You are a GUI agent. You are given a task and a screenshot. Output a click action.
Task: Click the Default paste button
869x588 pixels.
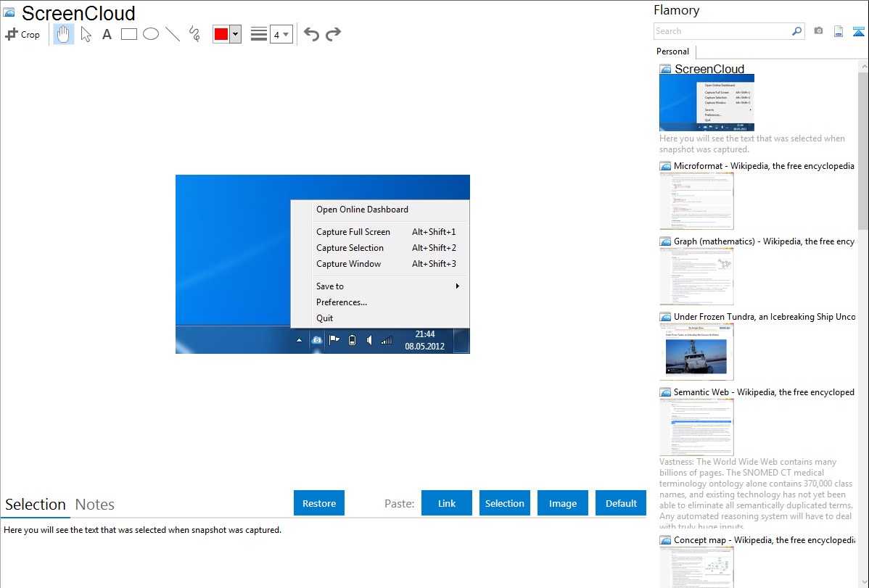click(x=621, y=503)
